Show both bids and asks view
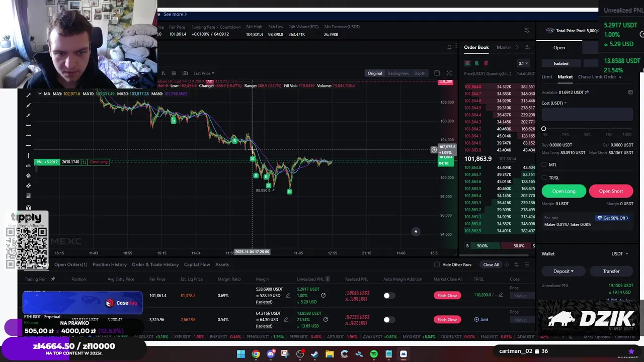The image size is (644, 362). (x=467, y=63)
